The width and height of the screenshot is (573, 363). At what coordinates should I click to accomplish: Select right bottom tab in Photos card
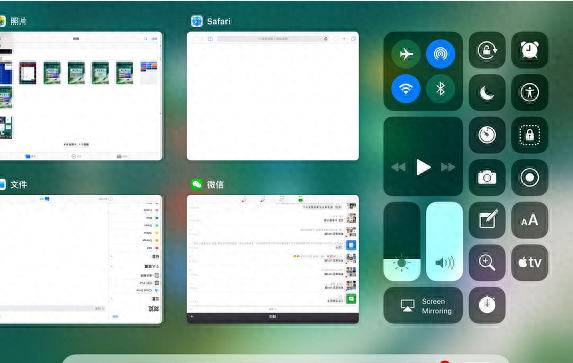122,156
